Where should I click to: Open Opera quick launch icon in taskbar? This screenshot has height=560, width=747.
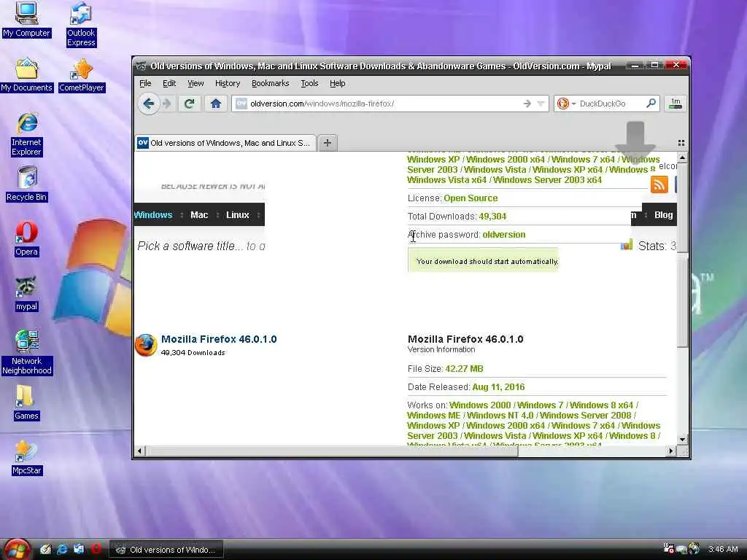96,549
